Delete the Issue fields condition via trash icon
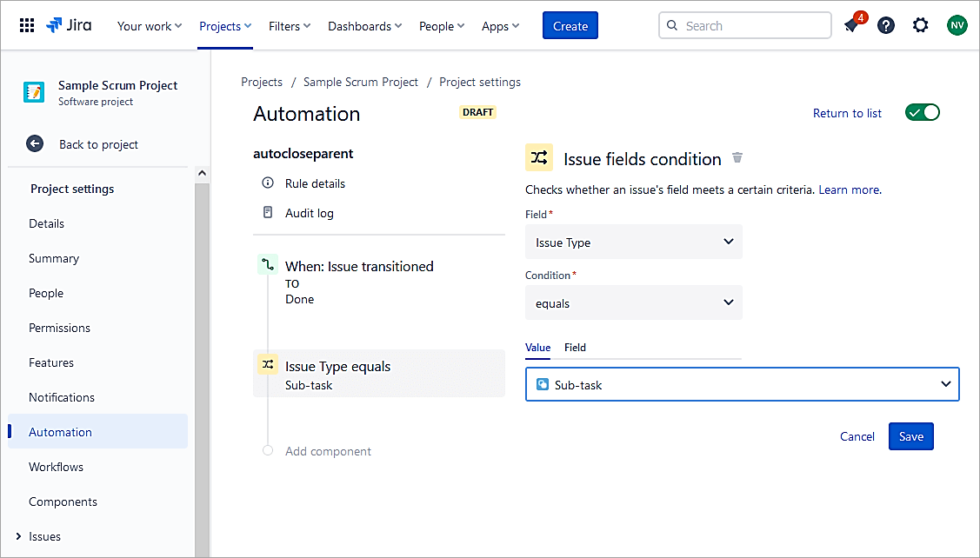The height and width of the screenshot is (558, 980). [x=737, y=157]
